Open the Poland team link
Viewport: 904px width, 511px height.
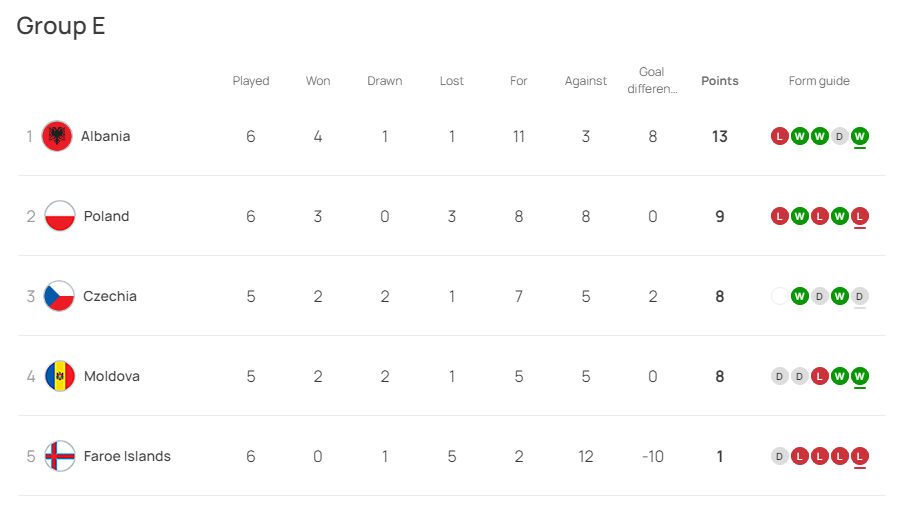point(107,216)
